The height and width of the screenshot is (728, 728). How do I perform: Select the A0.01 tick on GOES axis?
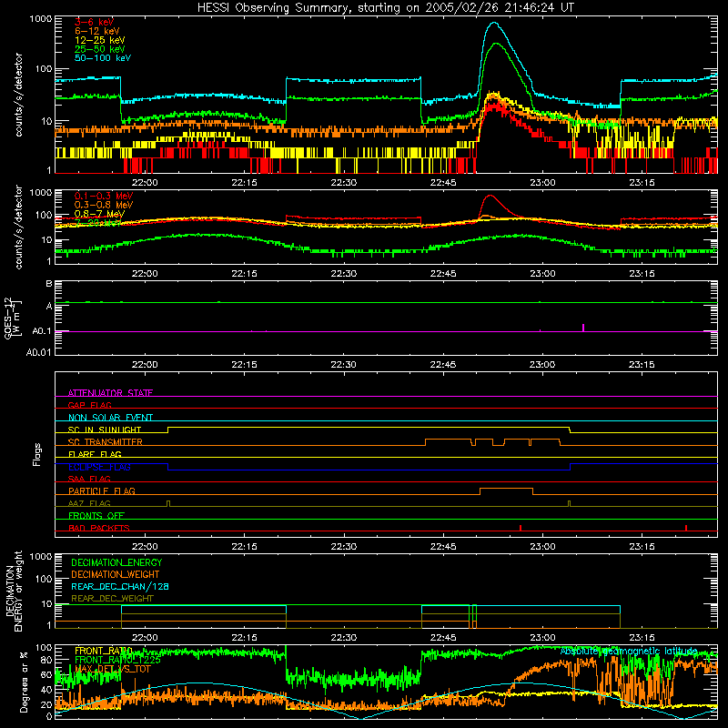click(x=38, y=352)
